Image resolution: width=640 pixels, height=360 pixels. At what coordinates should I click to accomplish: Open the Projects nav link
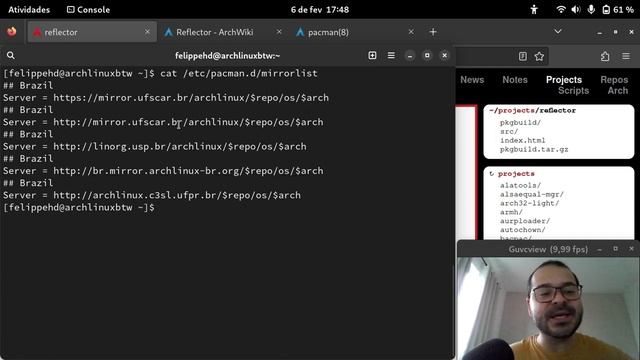click(x=564, y=80)
